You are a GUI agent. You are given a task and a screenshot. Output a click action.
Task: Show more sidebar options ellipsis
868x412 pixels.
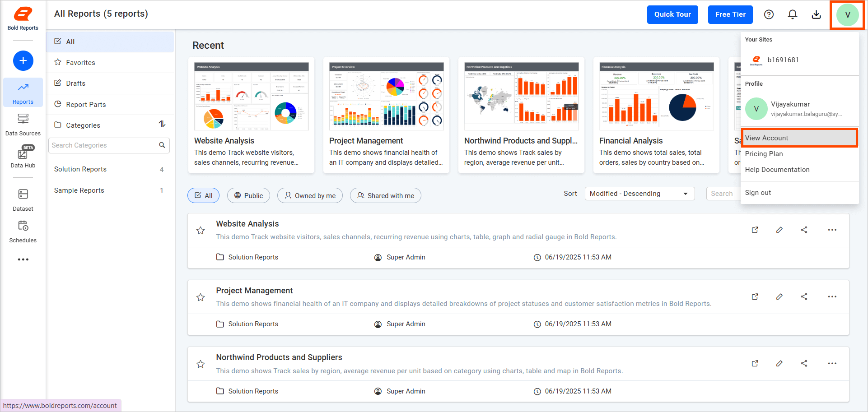point(23,259)
